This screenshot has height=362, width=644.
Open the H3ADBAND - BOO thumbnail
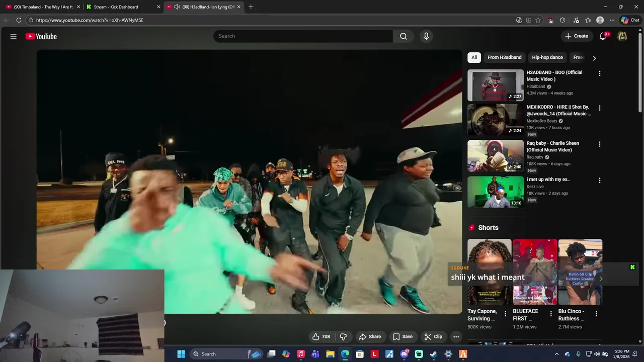[496, 85]
